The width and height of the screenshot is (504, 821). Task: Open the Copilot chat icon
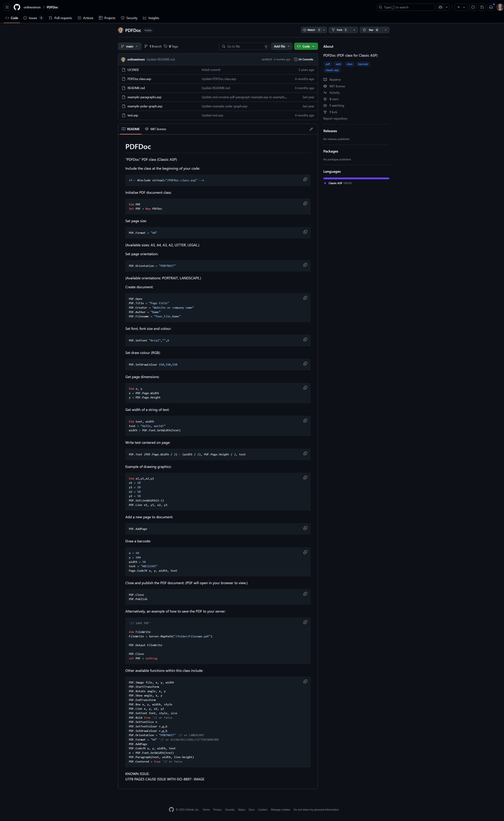point(440,7)
